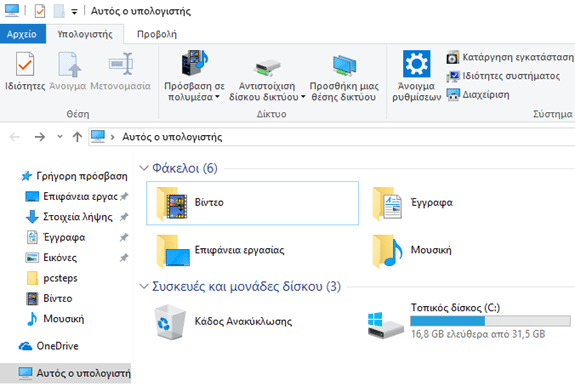Viewport: 575px width, 386px height.
Task: Click the C: drive usage bar
Action: [490, 321]
